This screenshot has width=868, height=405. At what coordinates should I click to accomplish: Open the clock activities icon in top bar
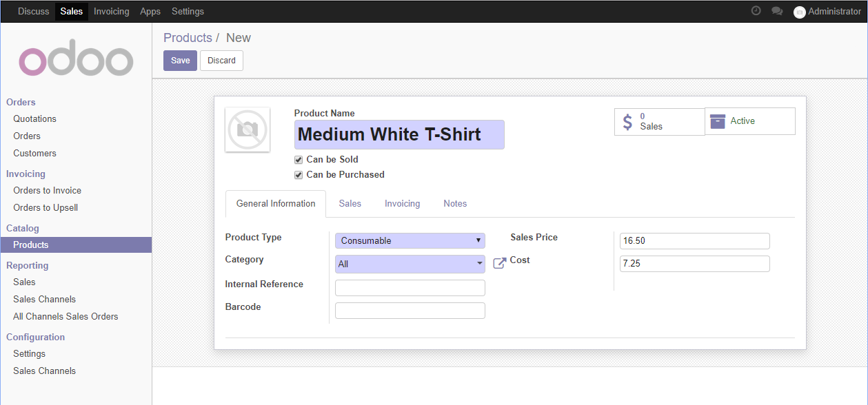coord(756,11)
